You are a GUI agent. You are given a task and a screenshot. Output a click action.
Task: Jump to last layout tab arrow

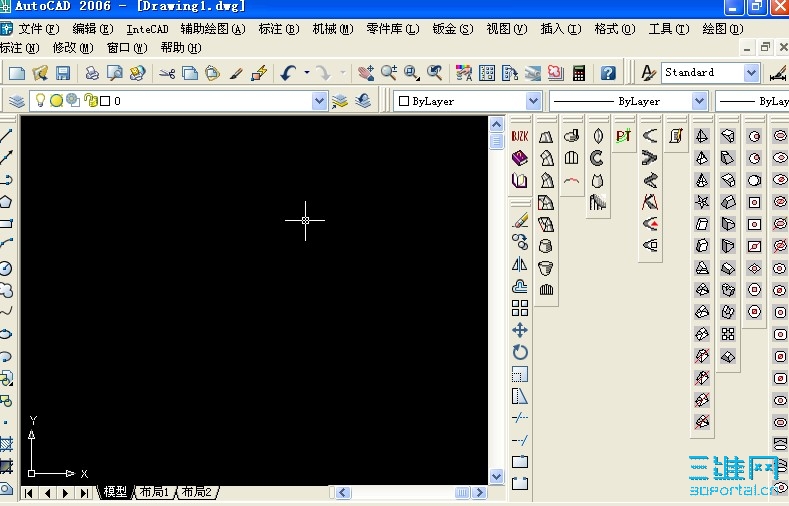click(85, 493)
